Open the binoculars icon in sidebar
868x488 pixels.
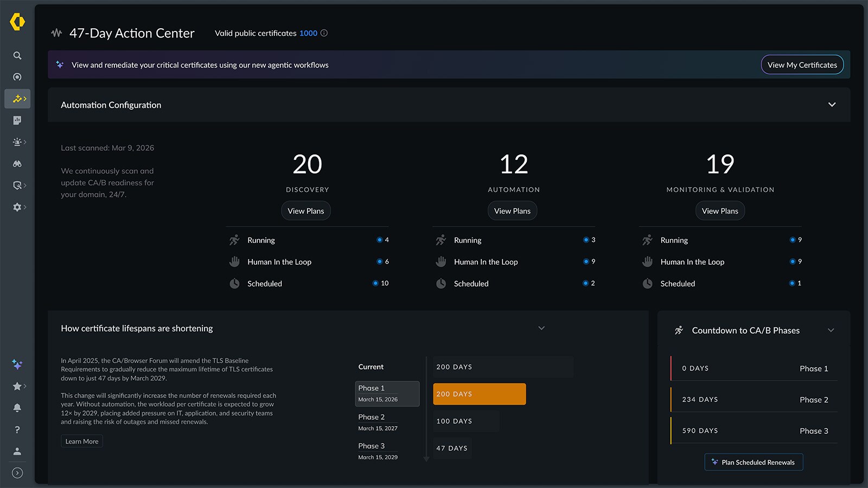pyautogui.click(x=17, y=164)
